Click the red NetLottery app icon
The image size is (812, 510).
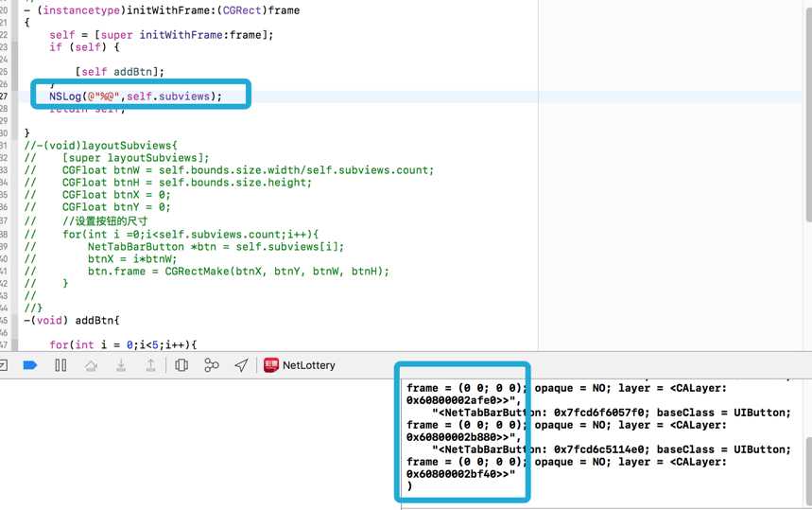(x=271, y=365)
